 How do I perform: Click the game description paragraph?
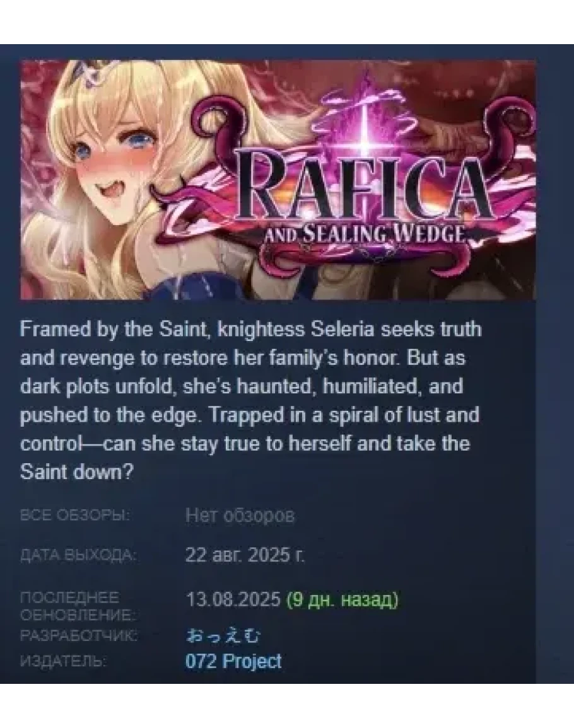click(x=251, y=401)
